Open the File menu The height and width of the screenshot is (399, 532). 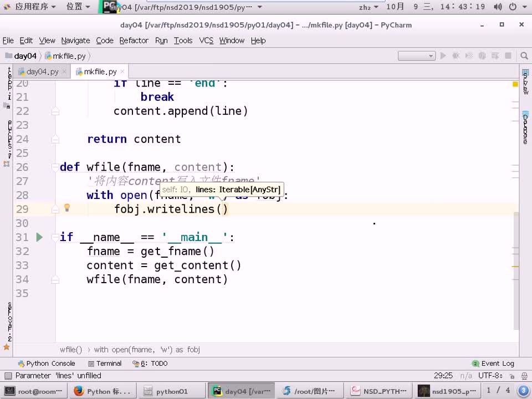coord(8,40)
